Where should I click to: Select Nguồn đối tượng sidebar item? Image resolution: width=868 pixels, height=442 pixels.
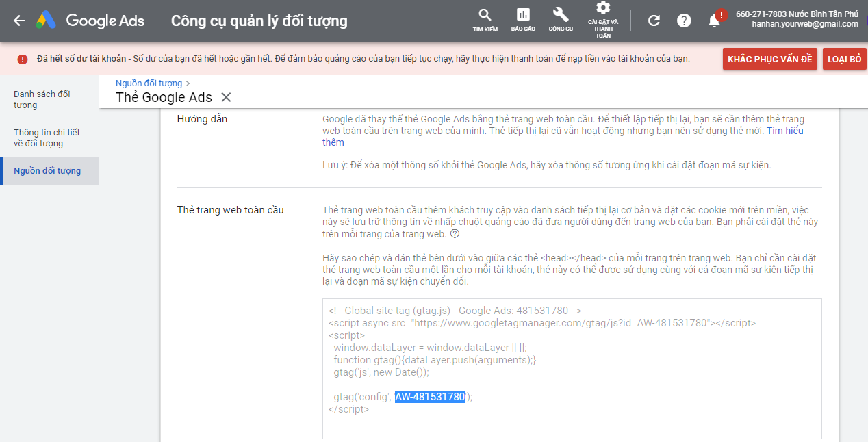coord(47,171)
